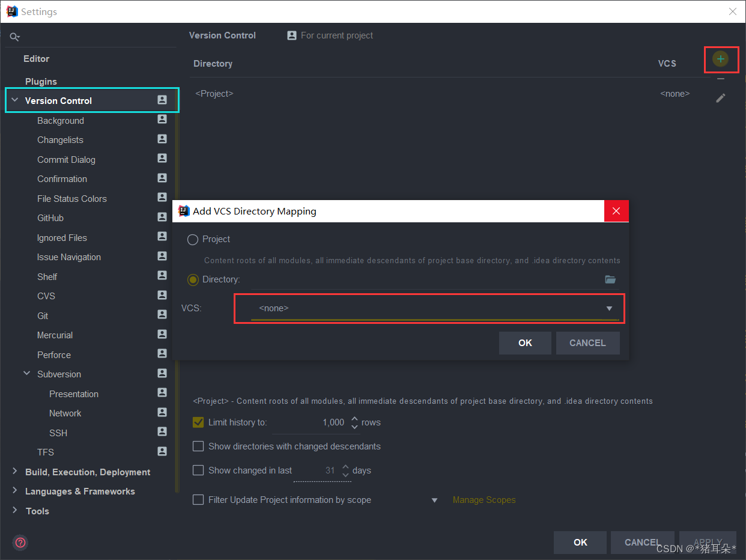
Task: Open the scope filter dropdown arrow
Action: tap(435, 501)
